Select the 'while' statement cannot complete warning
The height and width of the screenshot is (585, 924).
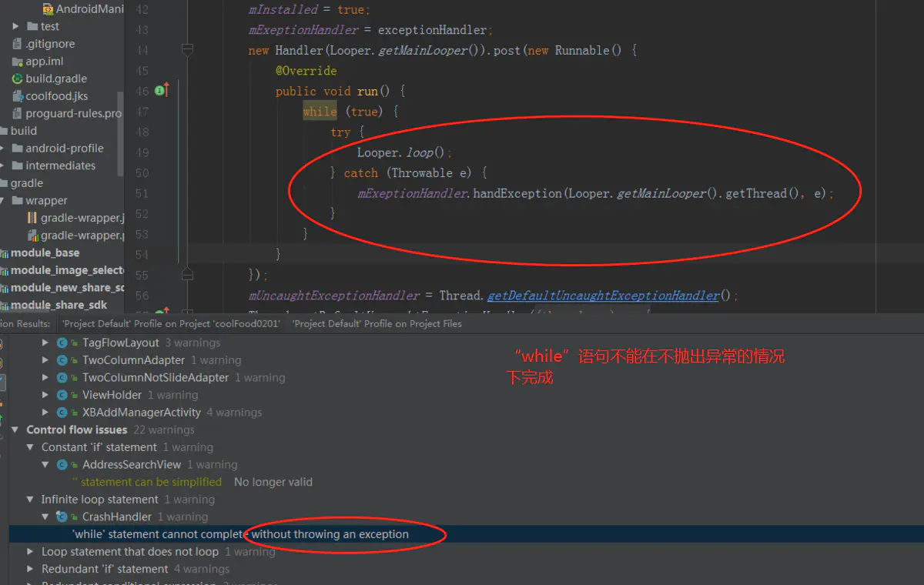tap(239, 534)
